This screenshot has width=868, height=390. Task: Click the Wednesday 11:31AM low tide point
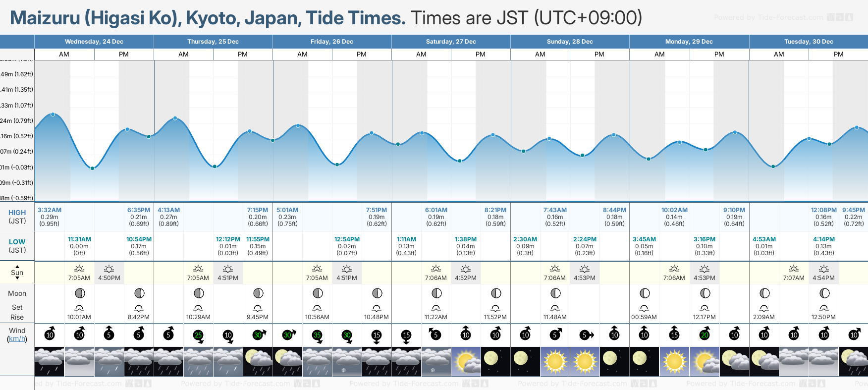92,168
